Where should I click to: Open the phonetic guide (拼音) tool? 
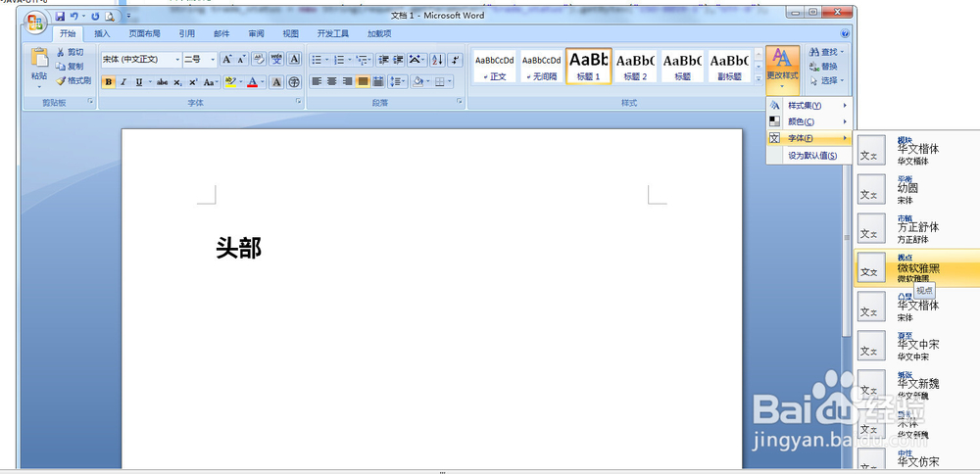pyautogui.click(x=276, y=60)
